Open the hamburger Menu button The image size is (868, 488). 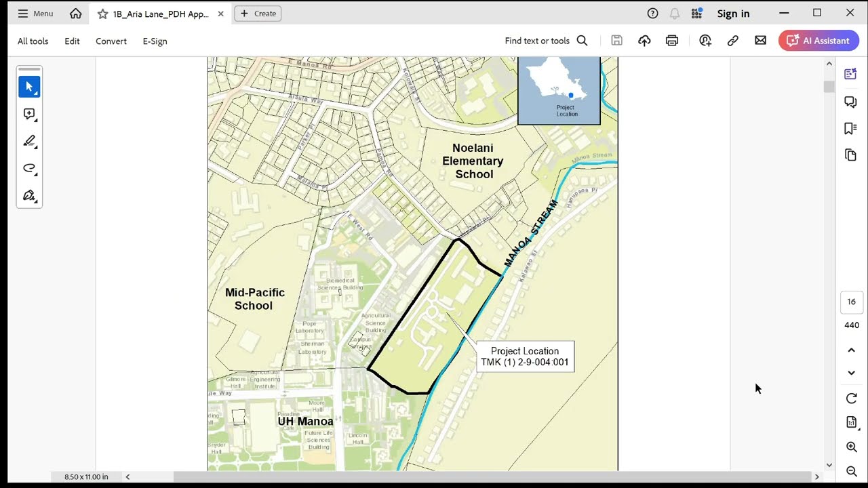tap(35, 14)
